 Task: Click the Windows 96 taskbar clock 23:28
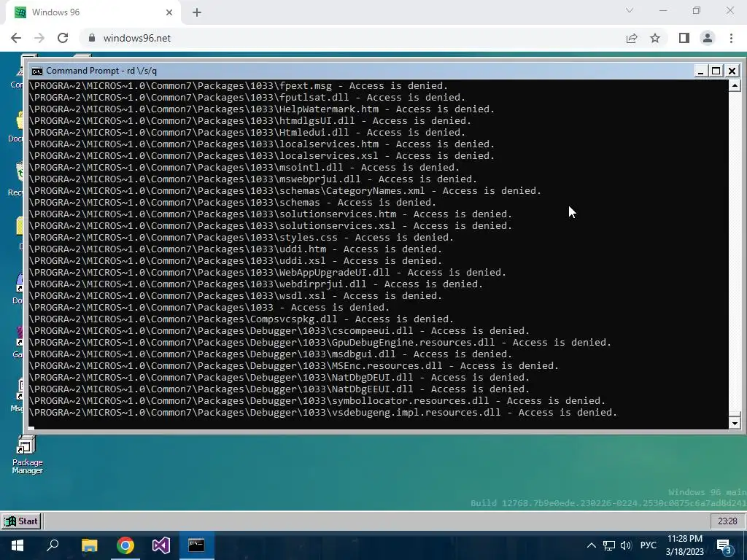(x=727, y=521)
